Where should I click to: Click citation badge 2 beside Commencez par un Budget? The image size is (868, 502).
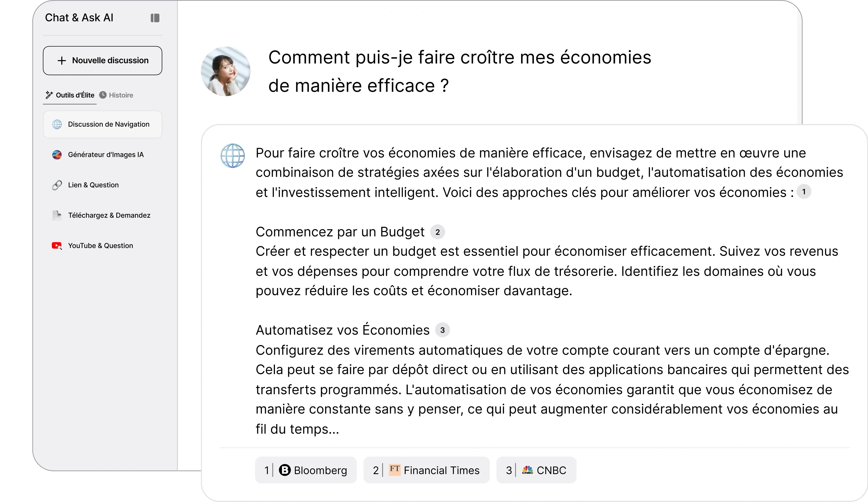(x=437, y=232)
